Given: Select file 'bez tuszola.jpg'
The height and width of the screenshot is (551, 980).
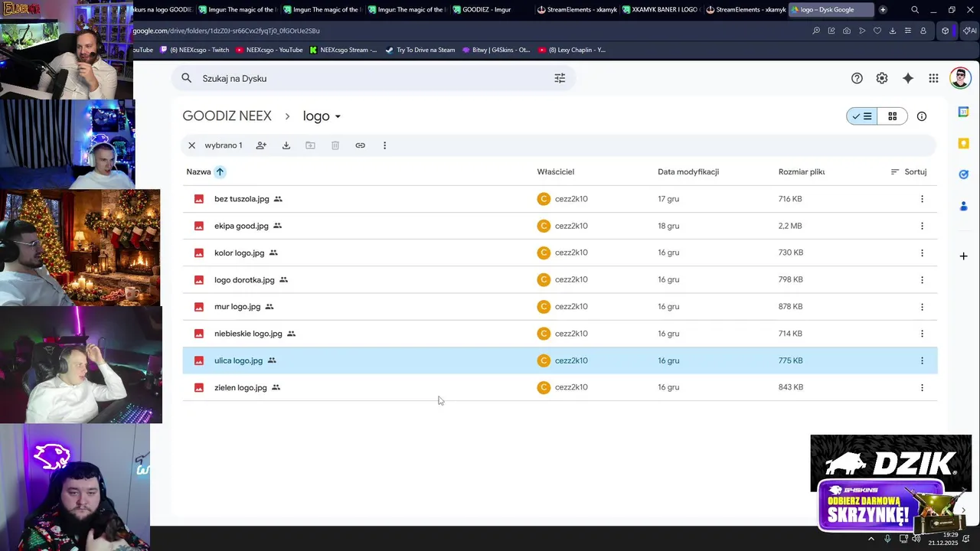Looking at the screenshot, I should coord(560,199).
